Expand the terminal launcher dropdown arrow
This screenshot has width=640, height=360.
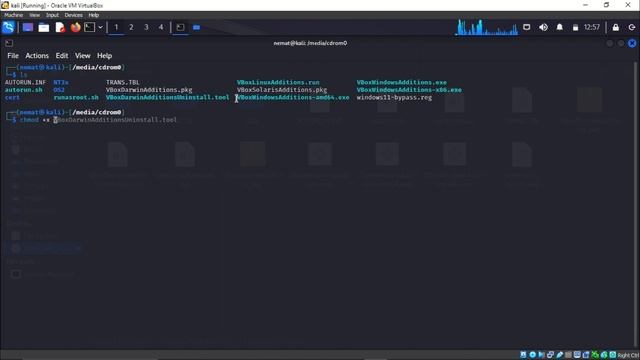point(100,27)
